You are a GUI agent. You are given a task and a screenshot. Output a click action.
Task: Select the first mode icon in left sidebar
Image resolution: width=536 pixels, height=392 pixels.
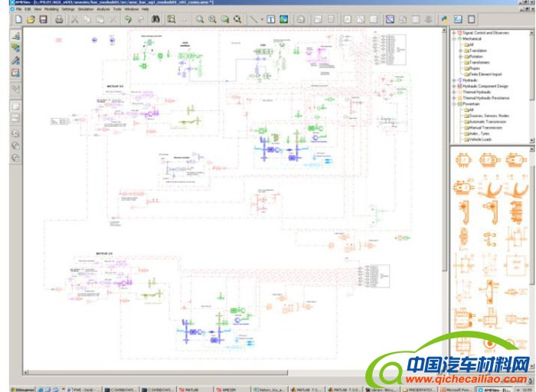point(15,35)
